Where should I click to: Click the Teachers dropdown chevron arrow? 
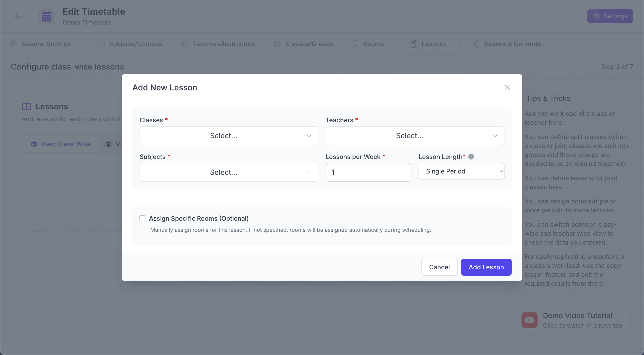(495, 136)
